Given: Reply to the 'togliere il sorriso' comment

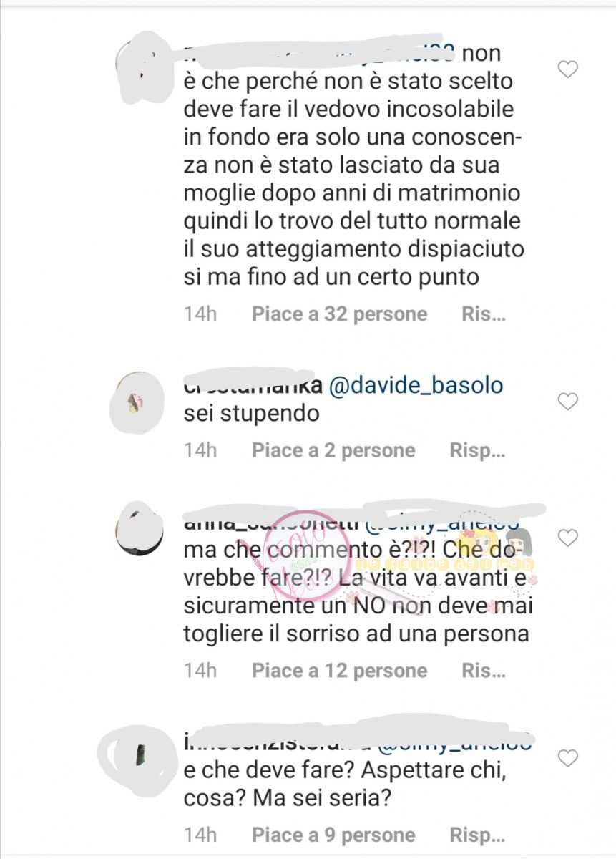Looking at the screenshot, I should pyautogui.click(x=484, y=671).
